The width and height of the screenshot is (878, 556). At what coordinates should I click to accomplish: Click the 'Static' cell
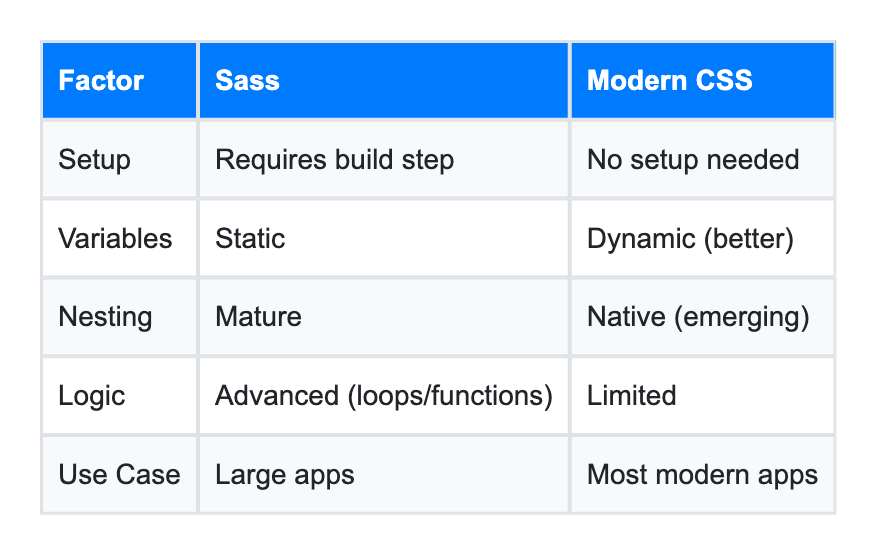pos(384,239)
